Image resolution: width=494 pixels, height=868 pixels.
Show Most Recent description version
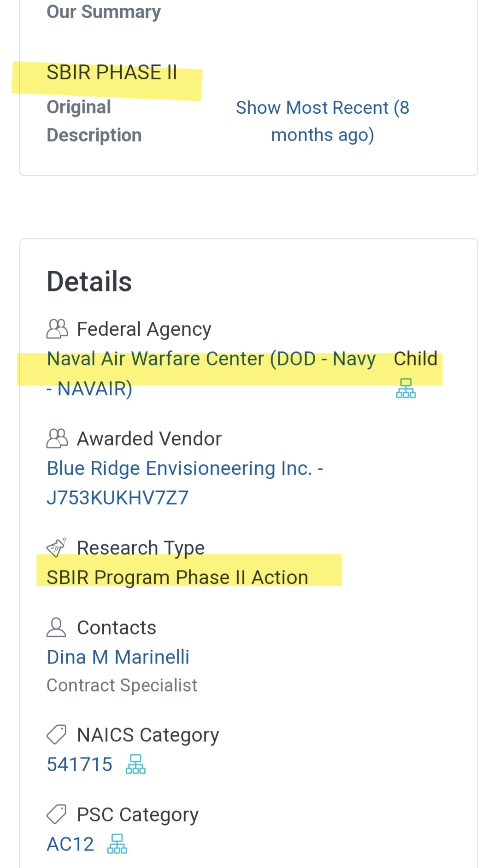tap(323, 121)
